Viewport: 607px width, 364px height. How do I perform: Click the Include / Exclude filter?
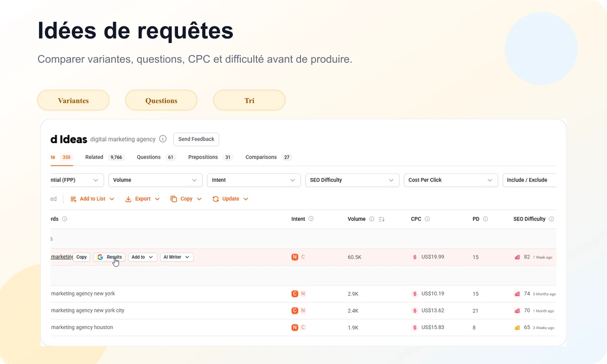[529, 180]
